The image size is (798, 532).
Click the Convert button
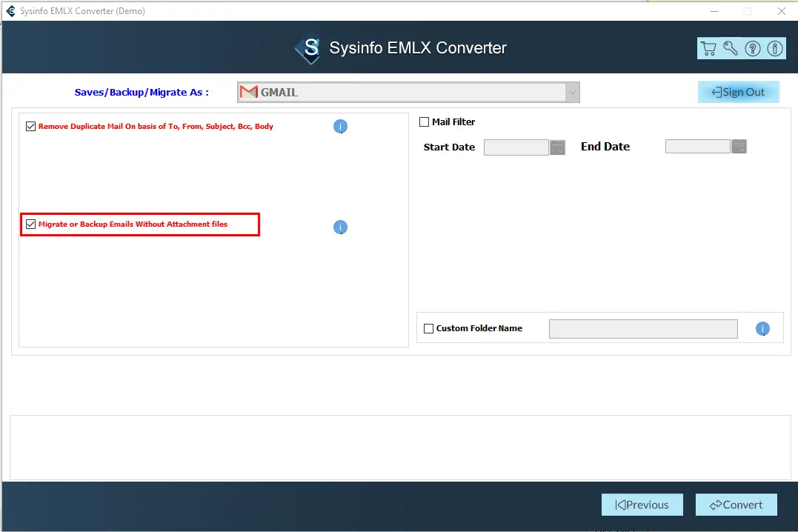point(737,505)
